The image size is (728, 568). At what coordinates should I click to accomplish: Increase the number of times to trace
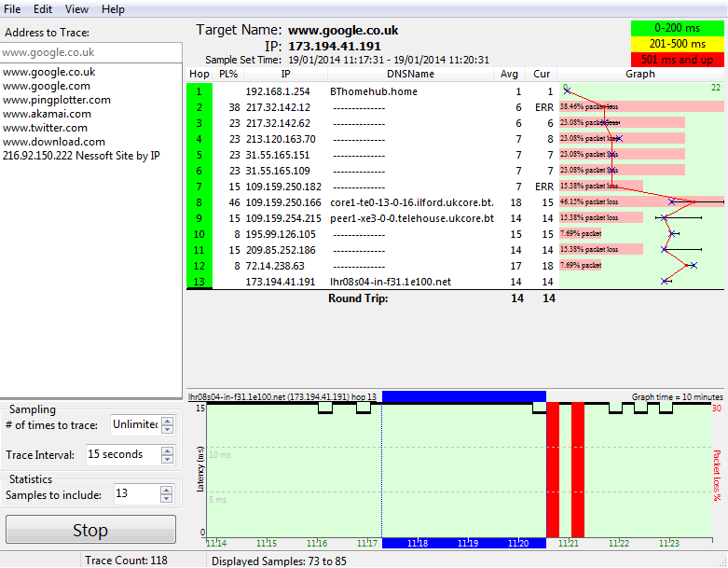coord(168,421)
